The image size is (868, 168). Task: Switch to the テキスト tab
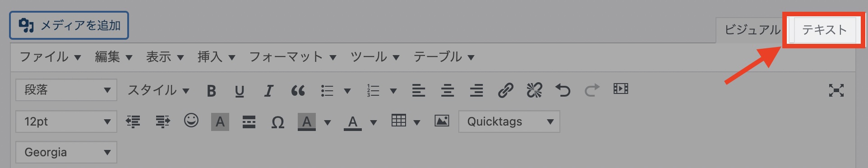pos(824,30)
